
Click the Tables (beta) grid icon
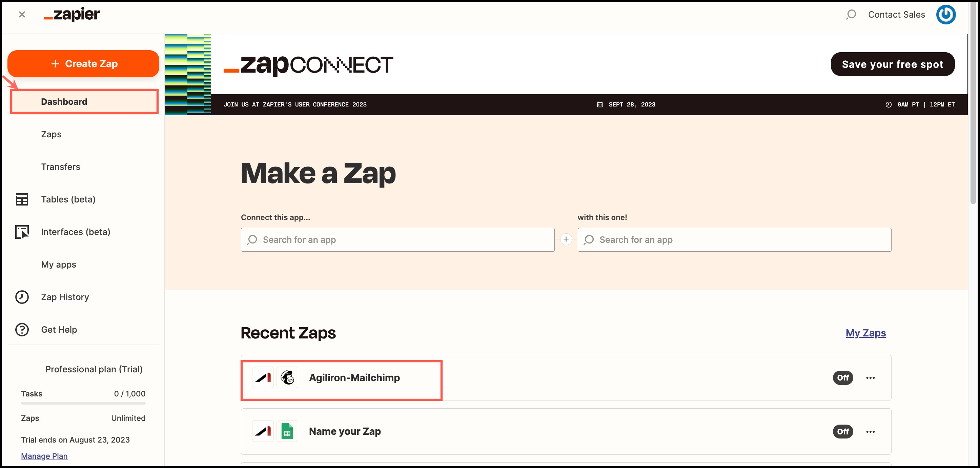pos(22,199)
